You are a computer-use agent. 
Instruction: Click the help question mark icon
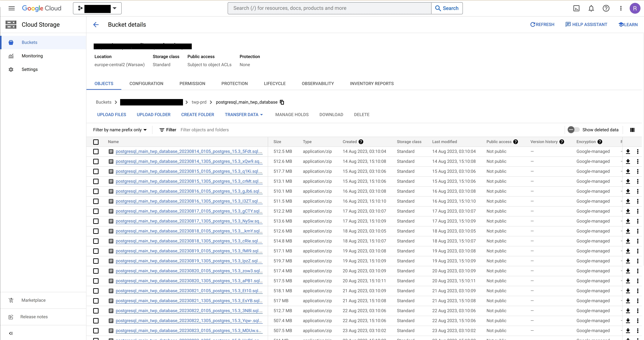point(606,8)
